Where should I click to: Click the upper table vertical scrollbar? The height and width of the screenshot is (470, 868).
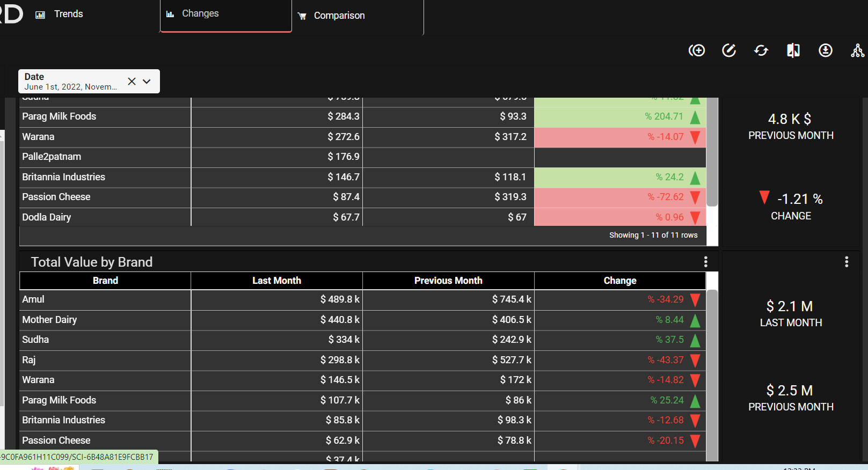pos(712,152)
